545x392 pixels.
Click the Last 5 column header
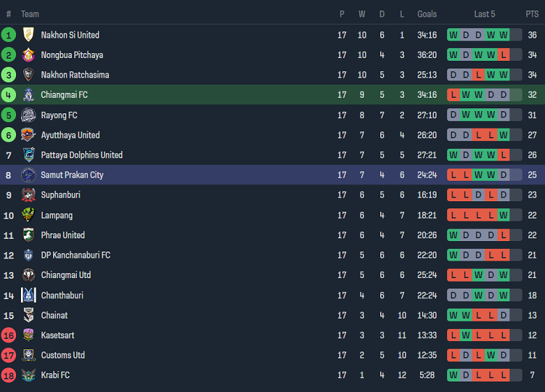(x=484, y=14)
